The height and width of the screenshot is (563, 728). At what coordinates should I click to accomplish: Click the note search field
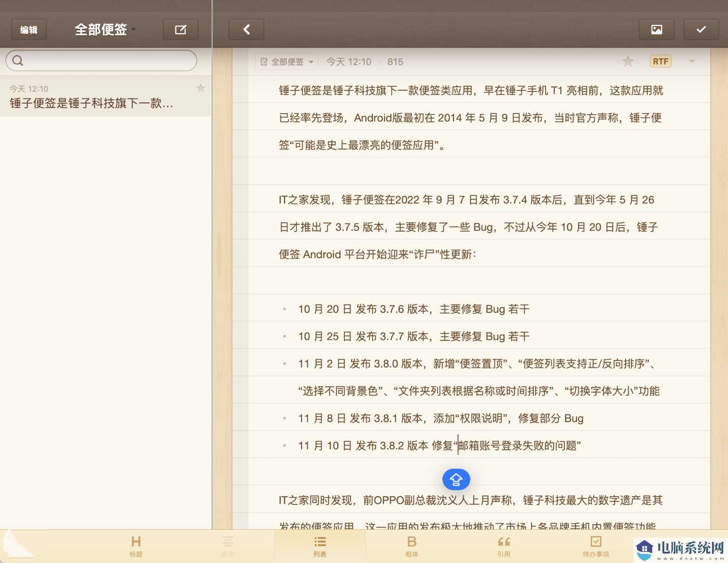point(101,61)
